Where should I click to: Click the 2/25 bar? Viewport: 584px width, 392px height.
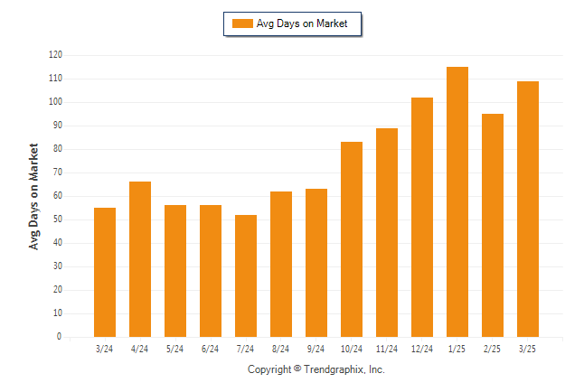493,225
